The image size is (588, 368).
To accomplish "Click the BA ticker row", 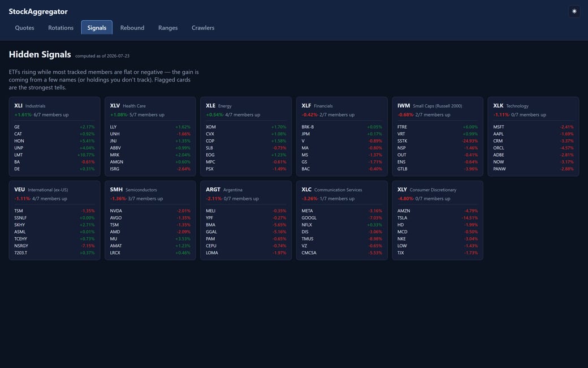I will [x=54, y=162].
